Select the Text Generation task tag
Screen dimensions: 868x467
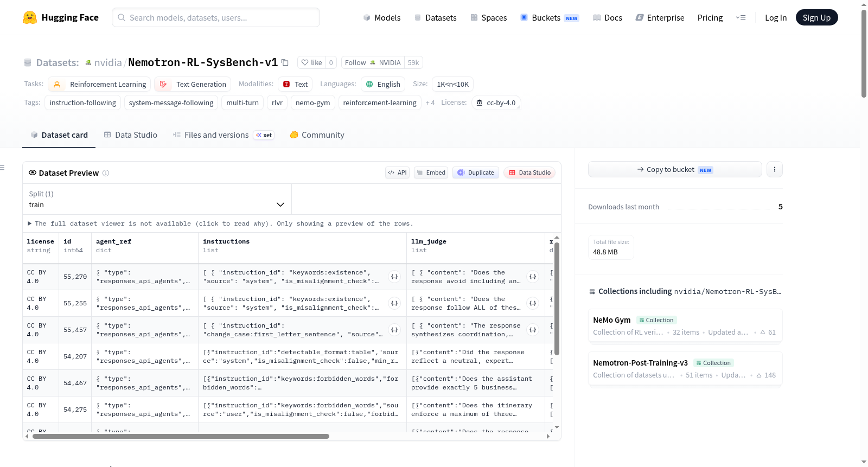[193, 84]
